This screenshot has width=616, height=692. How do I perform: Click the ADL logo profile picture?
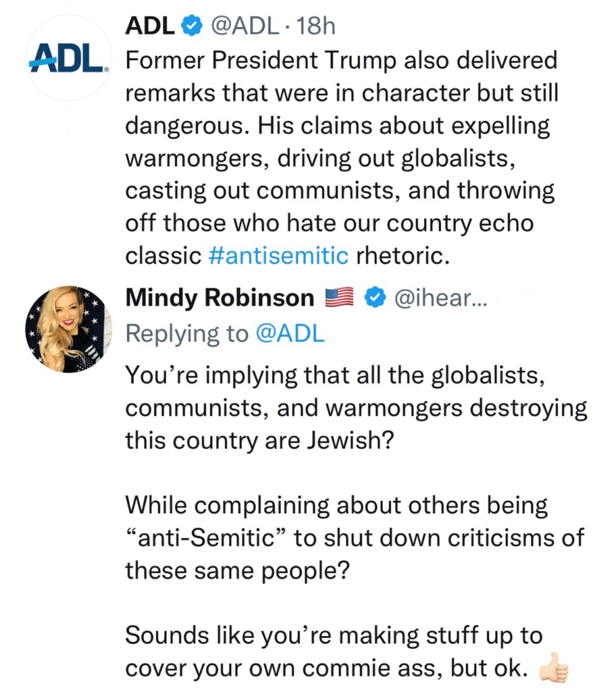[x=67, y=59]
